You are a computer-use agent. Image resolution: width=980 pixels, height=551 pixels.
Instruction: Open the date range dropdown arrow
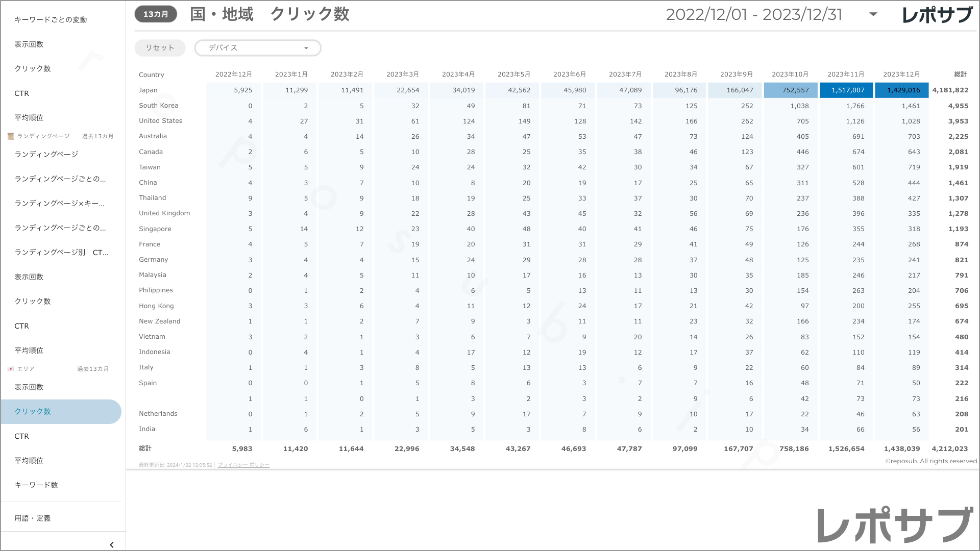pos(873,14)
